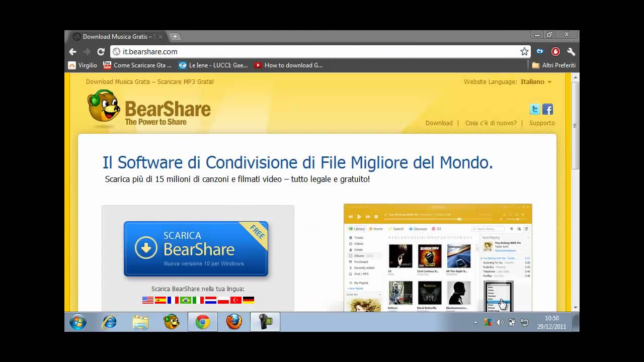
Task: Open the Altri Preferiti bookmarks folder
Action: [x=553, y=65]
